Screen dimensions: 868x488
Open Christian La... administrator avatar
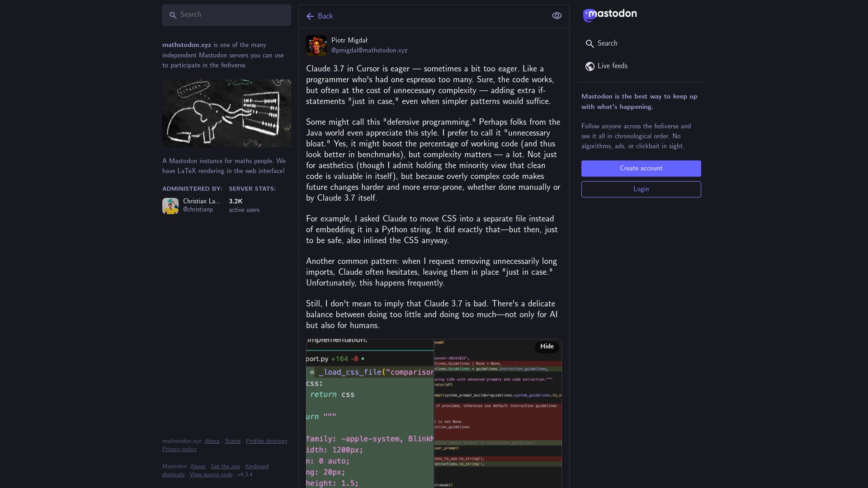[170, 206]
